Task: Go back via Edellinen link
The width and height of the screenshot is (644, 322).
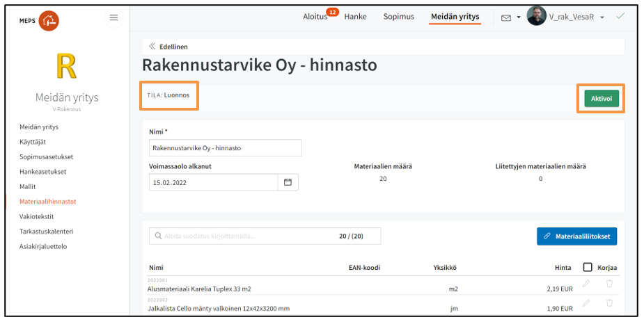Action: click(173, 47)
